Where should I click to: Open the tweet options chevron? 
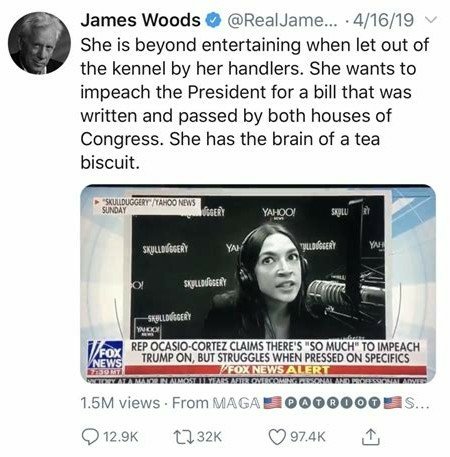[431, 20]
